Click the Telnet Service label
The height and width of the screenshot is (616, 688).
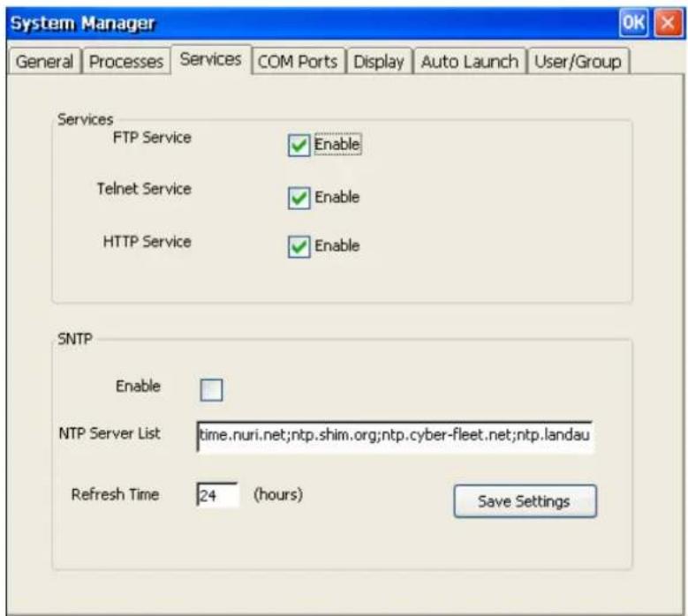pyautogui.click(x=144, y=189)
